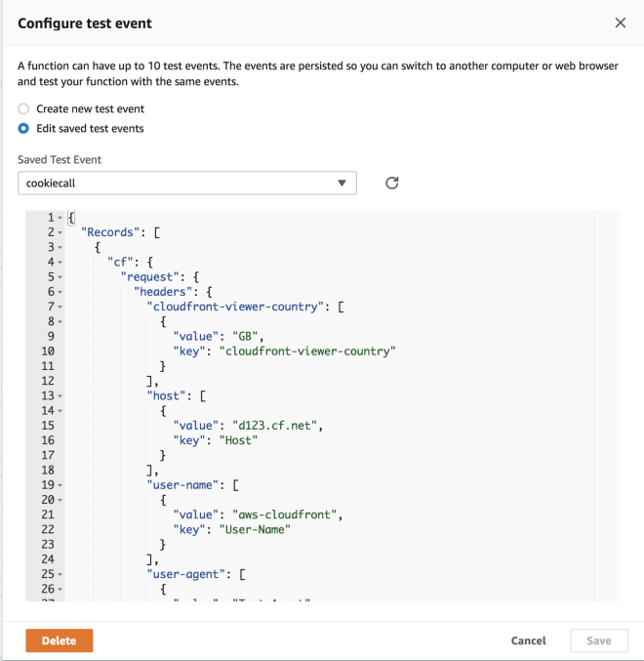
Task: Fold the cloudfront-viewer-country array on line 7
Action: [x=60, y=307]
